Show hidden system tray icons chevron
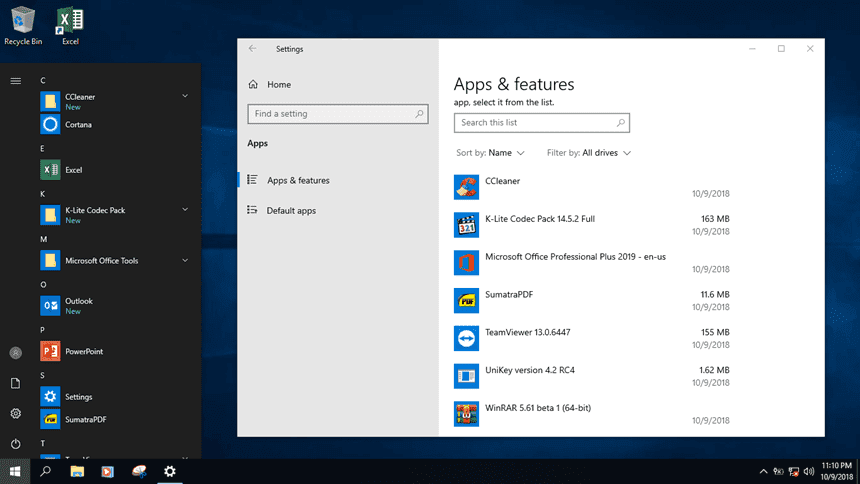Viewport: 860px width, 484px height. click(763, 471)
